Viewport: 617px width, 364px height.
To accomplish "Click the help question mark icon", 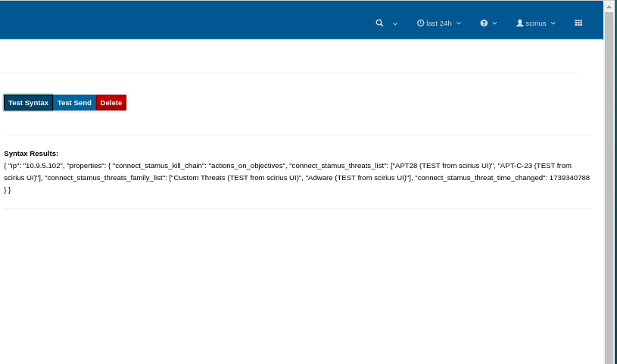I will (x=484, y=23).
